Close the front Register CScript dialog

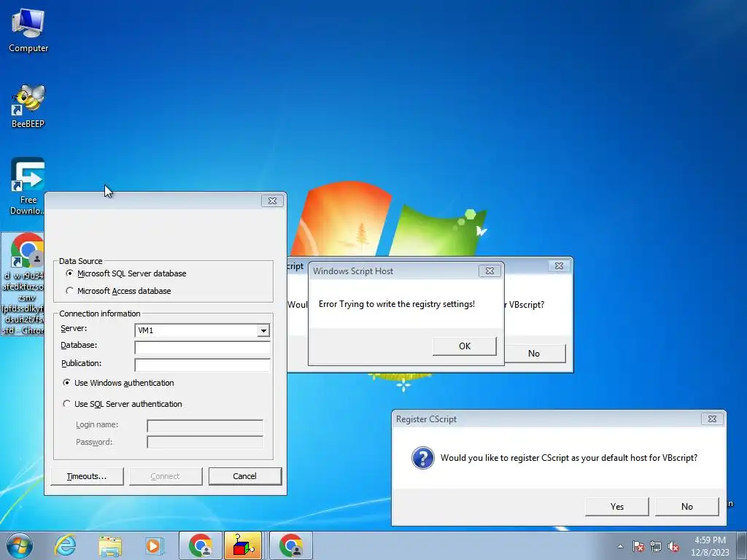click(712, 419)
